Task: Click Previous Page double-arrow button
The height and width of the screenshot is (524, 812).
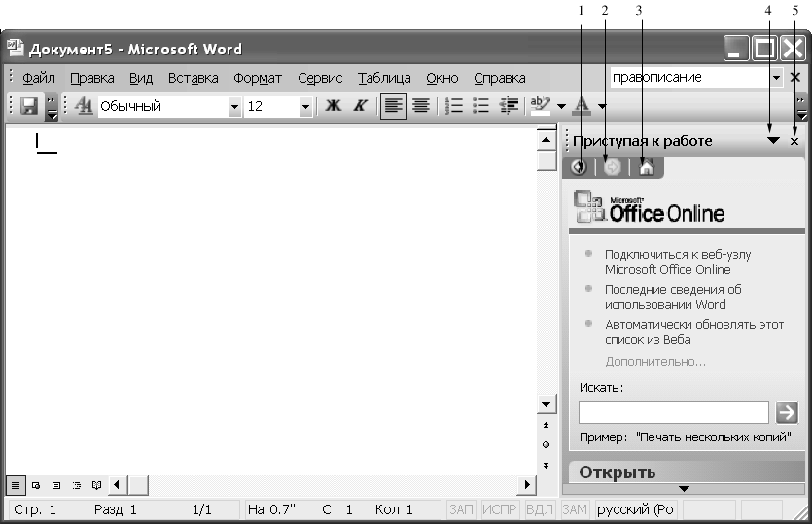Action: [x=546, y=425]
